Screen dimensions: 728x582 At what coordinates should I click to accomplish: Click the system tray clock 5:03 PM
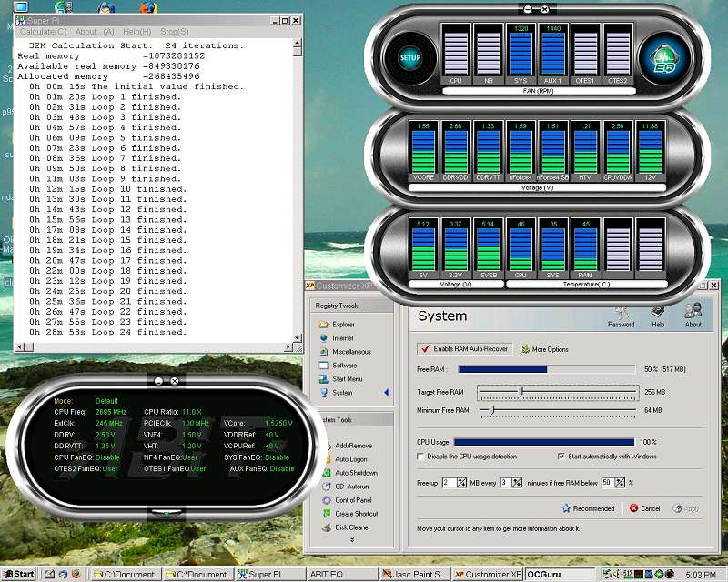click(700, 575)
